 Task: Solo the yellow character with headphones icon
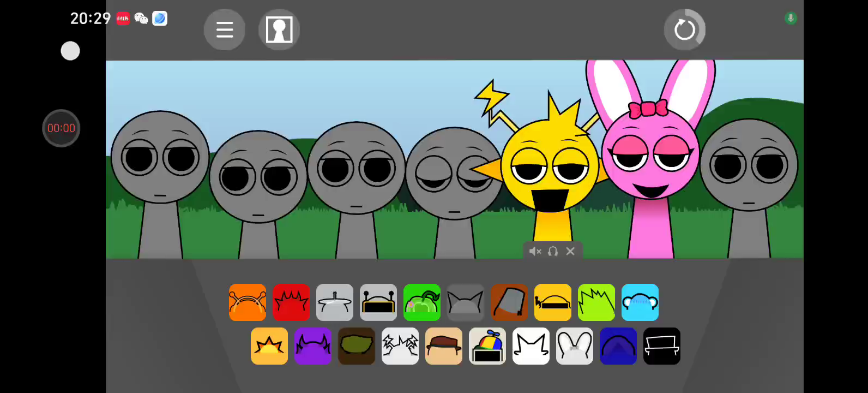(553, 251)
